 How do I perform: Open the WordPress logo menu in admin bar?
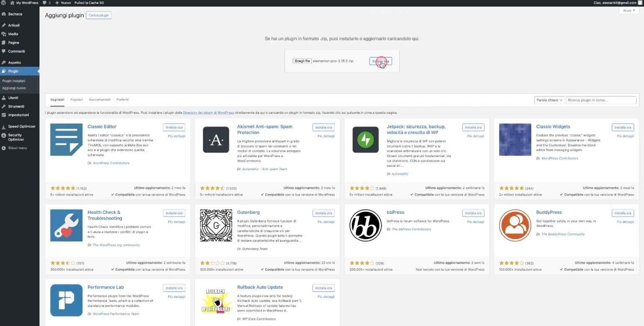[x=3, y=3]
